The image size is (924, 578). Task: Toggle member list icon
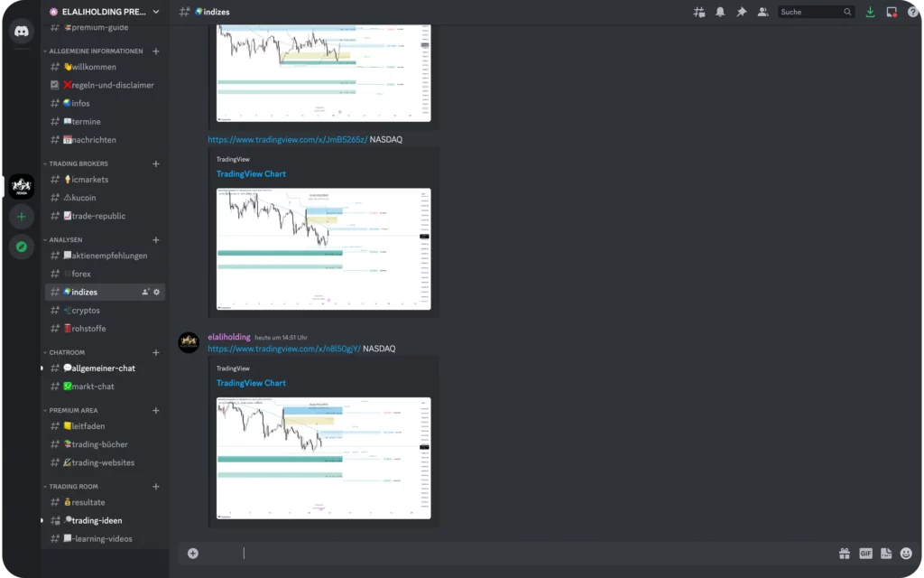[x=762, y=12]
